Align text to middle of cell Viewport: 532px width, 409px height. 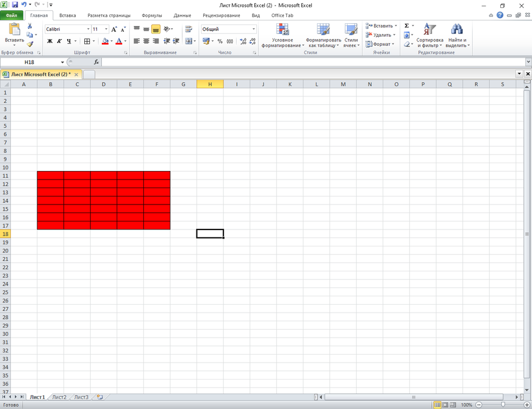coord(146,29)
